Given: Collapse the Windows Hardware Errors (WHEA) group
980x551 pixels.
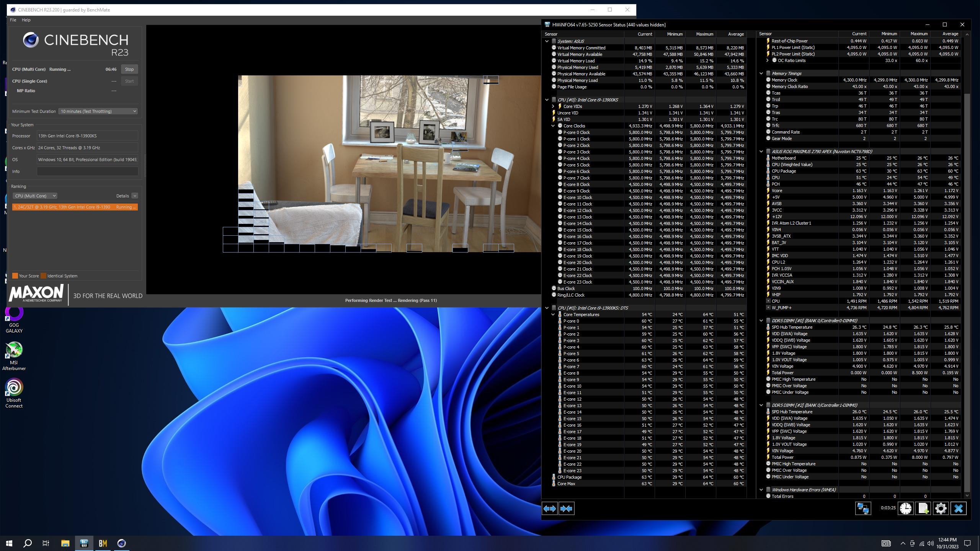Looking at the screenshot, I should click(x=761, y=490).
